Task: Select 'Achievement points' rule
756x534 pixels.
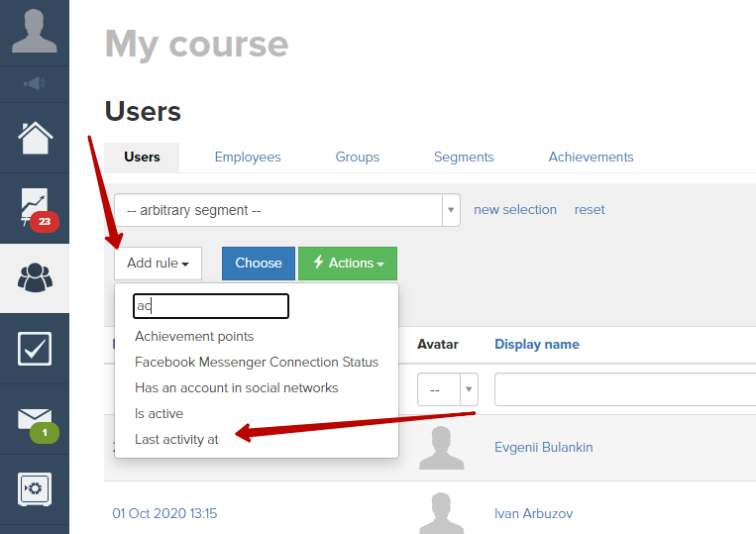Action: pos(194,337)
